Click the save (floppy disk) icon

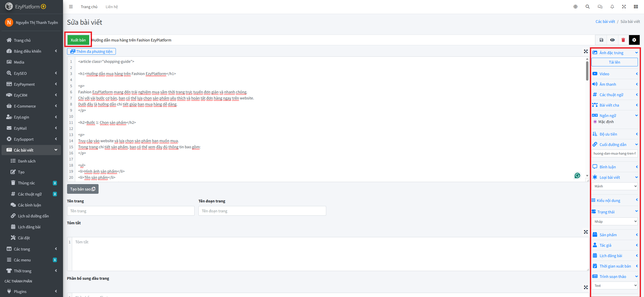601,40
